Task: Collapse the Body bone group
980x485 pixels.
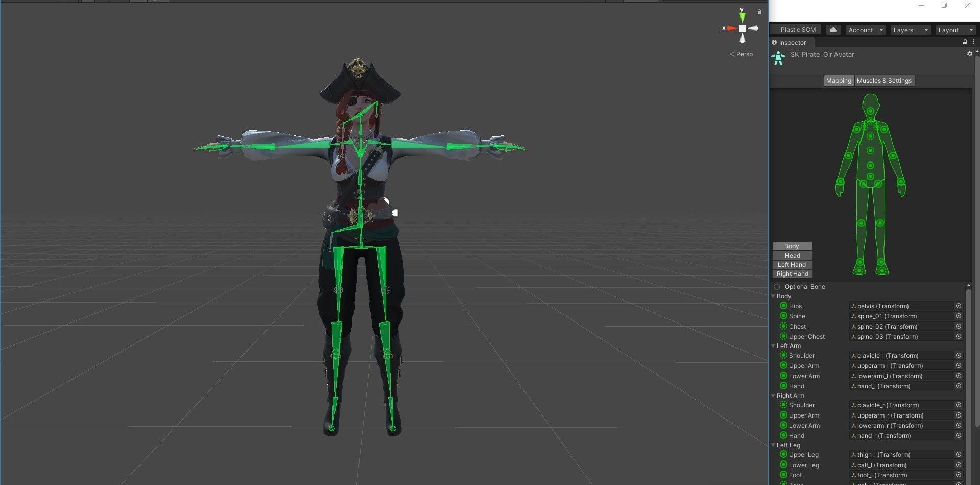Action: [773, 296]
